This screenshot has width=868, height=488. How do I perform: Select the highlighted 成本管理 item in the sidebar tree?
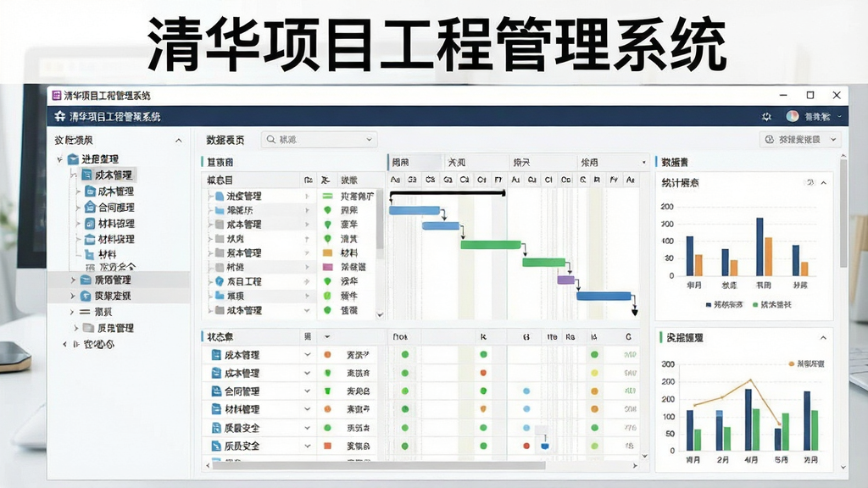tap(108, 175)
